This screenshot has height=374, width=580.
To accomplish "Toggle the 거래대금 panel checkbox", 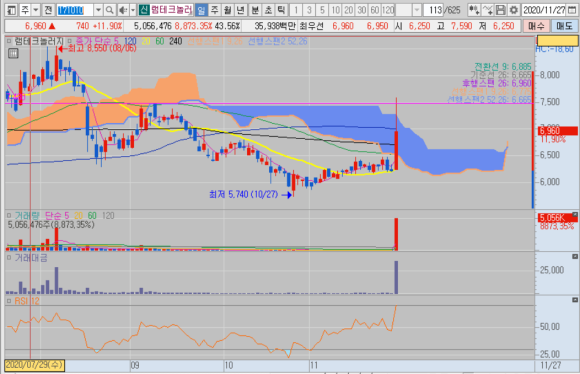I will pos(9,258).
